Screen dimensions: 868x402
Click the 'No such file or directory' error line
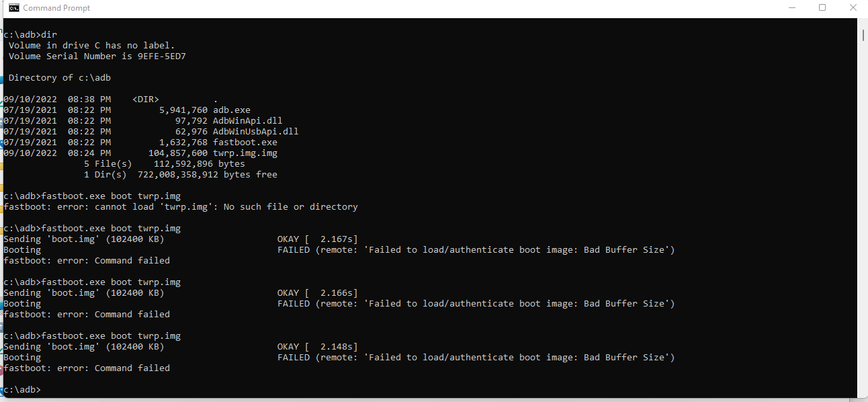pyautogui.click(x=181, y=207)
